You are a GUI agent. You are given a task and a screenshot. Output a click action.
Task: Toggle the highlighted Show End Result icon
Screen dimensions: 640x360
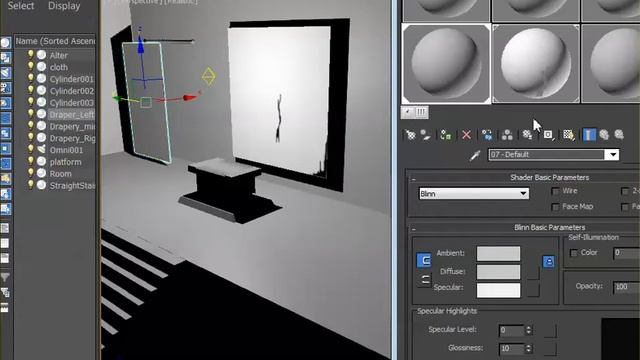tap(589, 135)
